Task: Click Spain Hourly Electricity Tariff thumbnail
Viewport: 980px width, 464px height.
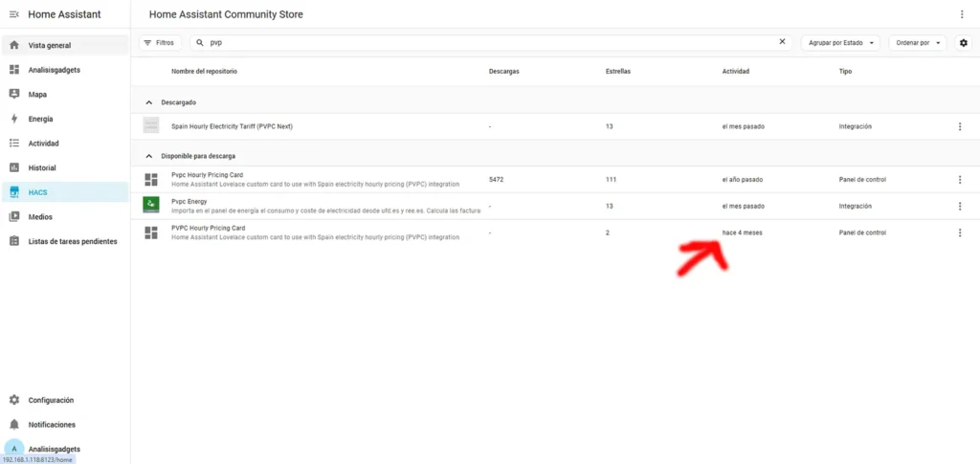Action: [x=150, y=125]
